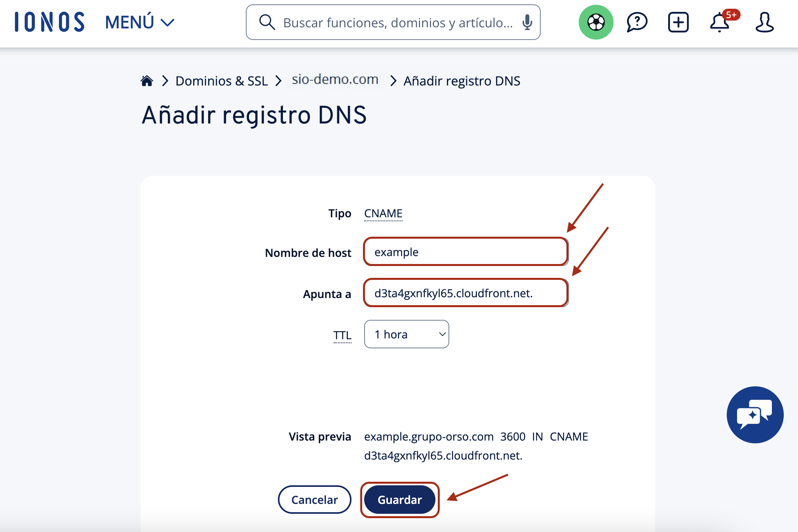Click the CNAME type label
Viewport: 798px width, 532px height.
pyautogui.click(x=383, y=213)
